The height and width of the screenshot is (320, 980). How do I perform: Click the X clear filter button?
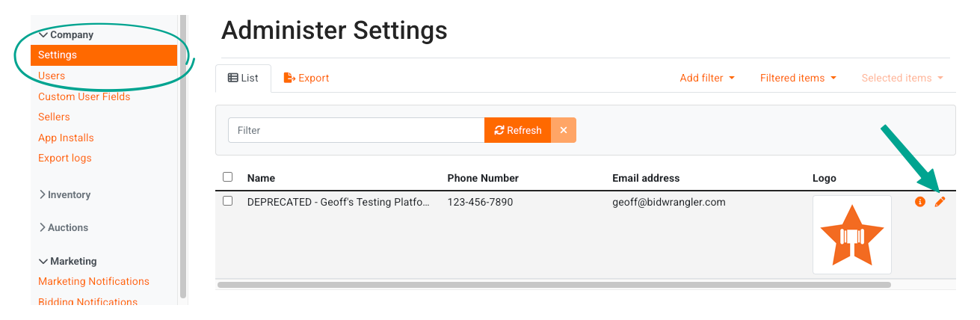tap(564, 130)
